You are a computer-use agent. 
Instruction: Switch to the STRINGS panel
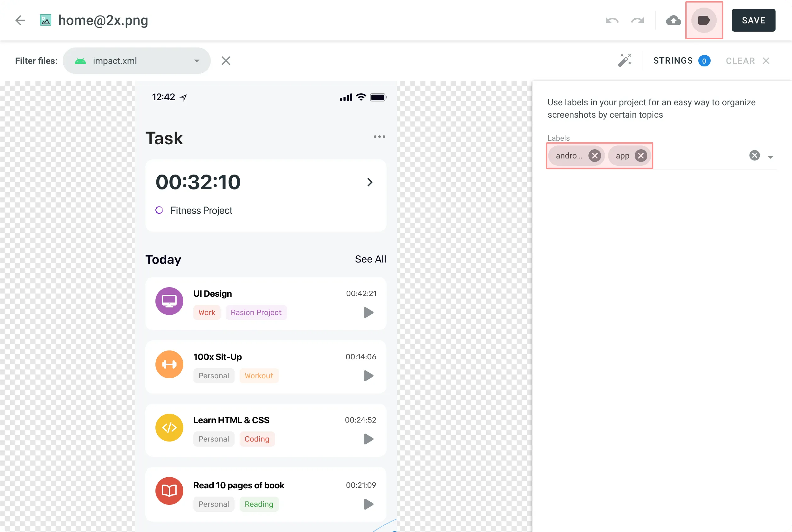673,60
